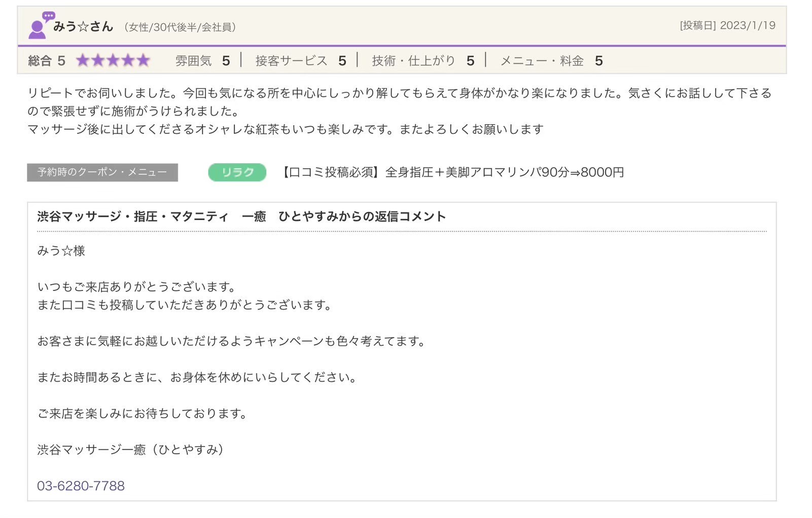Click reply line またお時間あるときに
812x518 pixels.
(198, 378)
